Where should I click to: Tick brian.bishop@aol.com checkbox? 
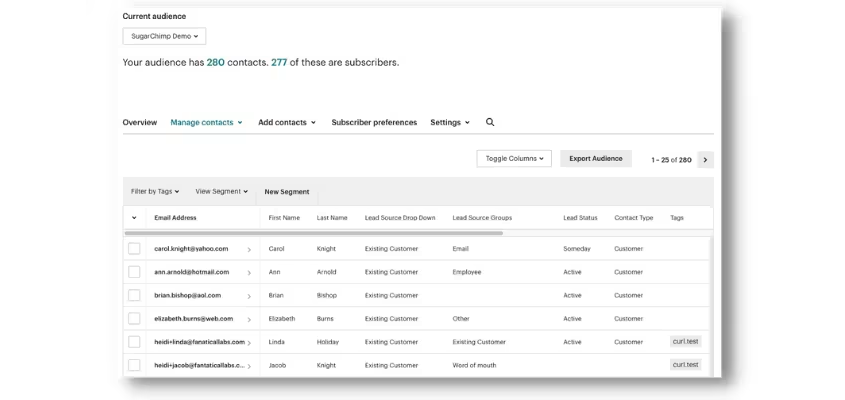click(134, 295)
